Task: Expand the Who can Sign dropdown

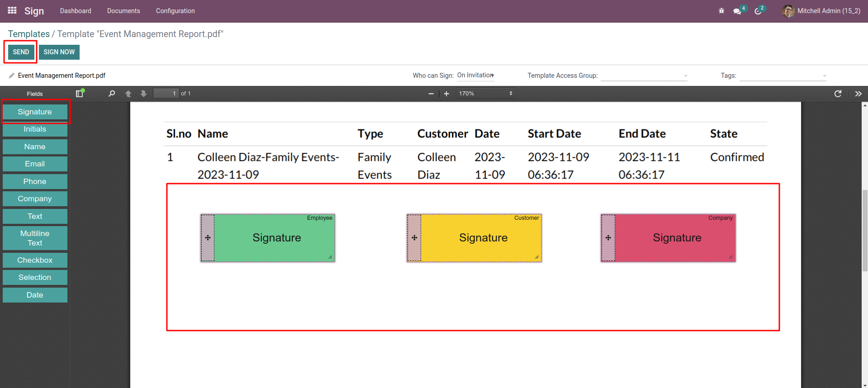Action: point(475,76)
